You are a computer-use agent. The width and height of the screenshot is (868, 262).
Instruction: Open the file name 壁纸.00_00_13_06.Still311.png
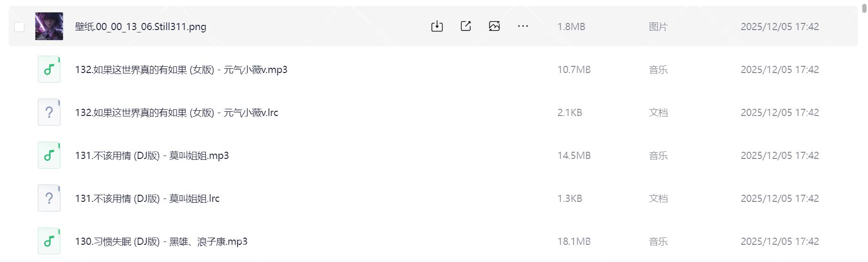(140, 27)
